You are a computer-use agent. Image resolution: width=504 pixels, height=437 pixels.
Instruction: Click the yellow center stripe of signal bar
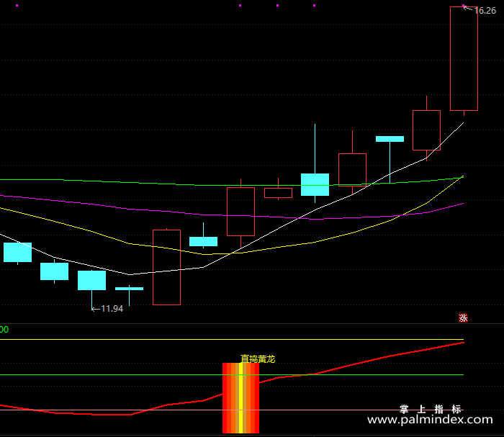(x=240, y=398)
